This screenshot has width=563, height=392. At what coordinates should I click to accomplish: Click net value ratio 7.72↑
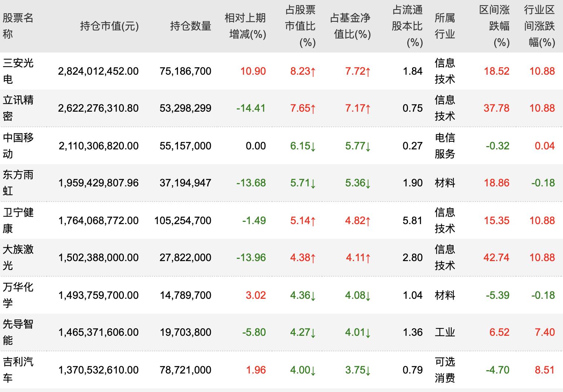click(358, 71)
